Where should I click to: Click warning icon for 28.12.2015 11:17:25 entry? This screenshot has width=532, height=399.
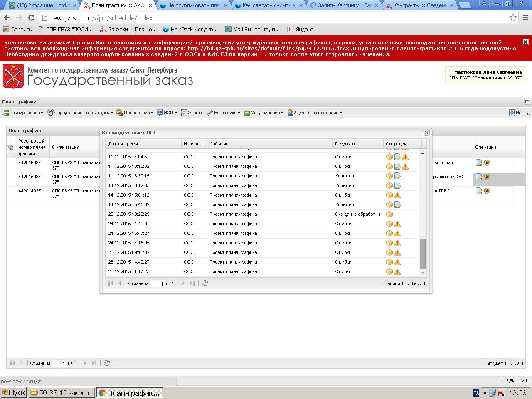pos(397,272)
